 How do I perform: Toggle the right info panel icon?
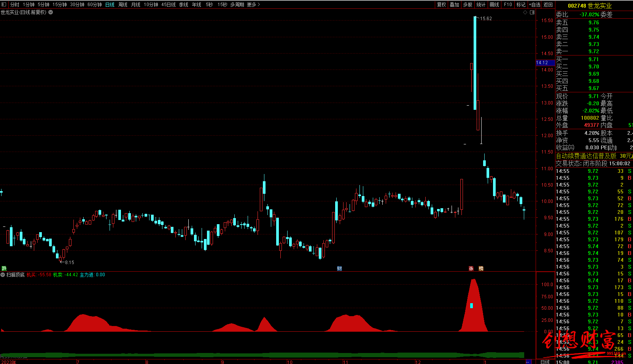(x=532, y=13)
